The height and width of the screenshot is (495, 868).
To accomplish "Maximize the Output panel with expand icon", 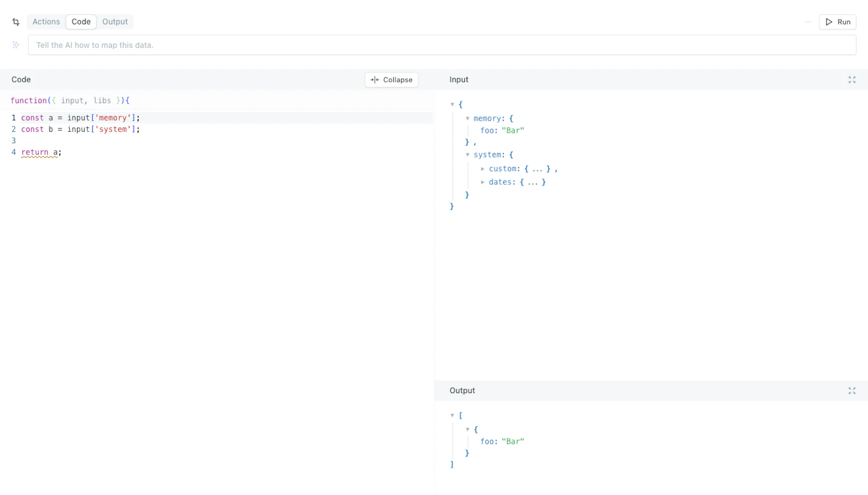I will click(x=852, y=391).
